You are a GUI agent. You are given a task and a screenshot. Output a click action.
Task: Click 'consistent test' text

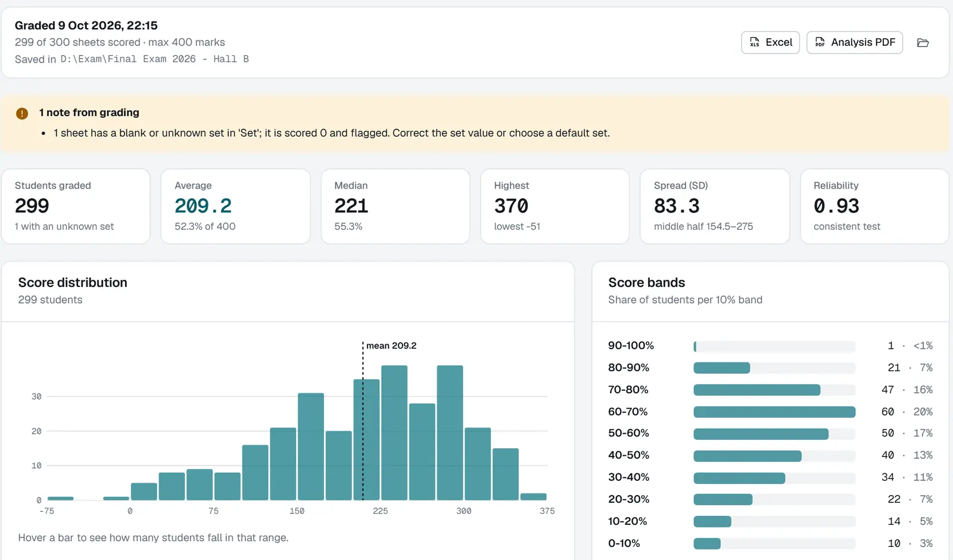pyautogui.click(x=847, y=227)
